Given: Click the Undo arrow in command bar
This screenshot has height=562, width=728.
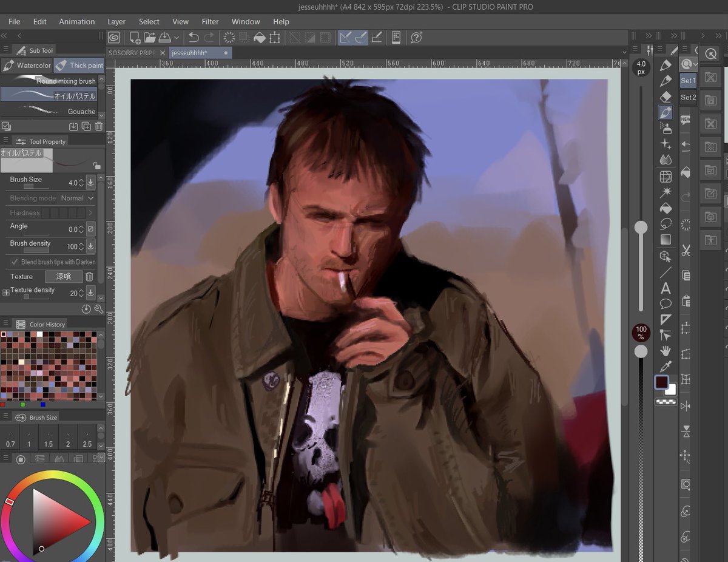Looking at the screenshot, I should [194, 38].
